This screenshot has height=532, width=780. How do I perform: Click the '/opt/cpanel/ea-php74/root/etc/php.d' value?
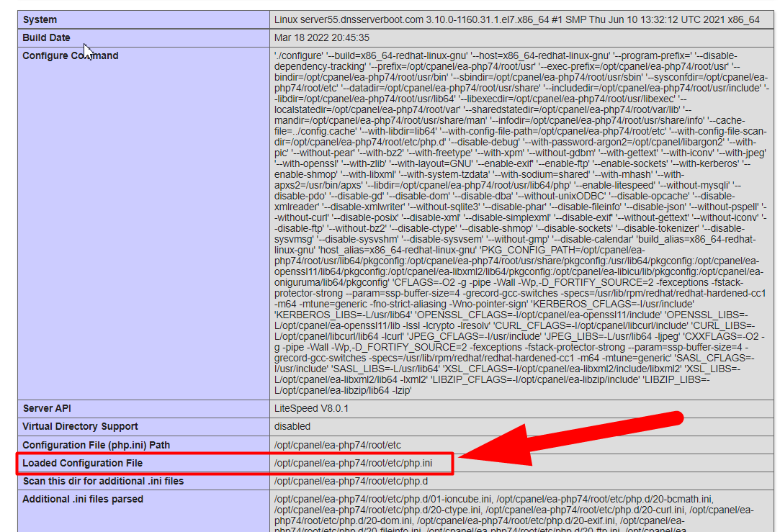[351, 482]
